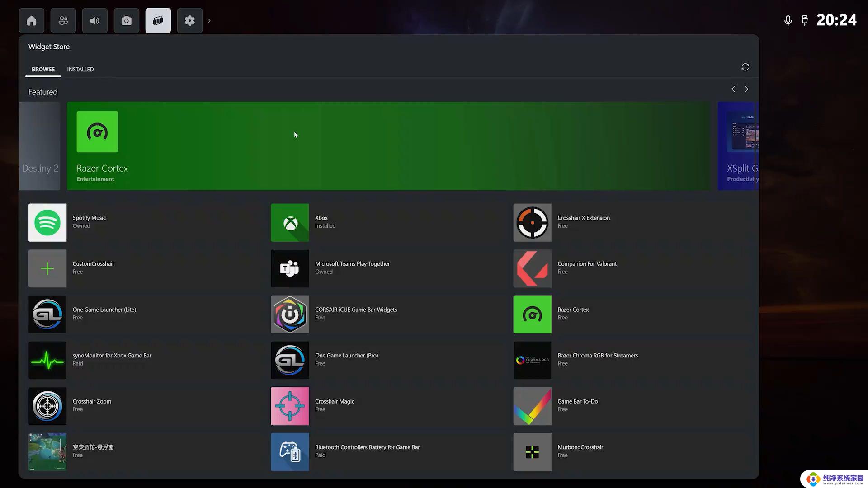Click One Game Launcher (Pro) title

[346, 356]
